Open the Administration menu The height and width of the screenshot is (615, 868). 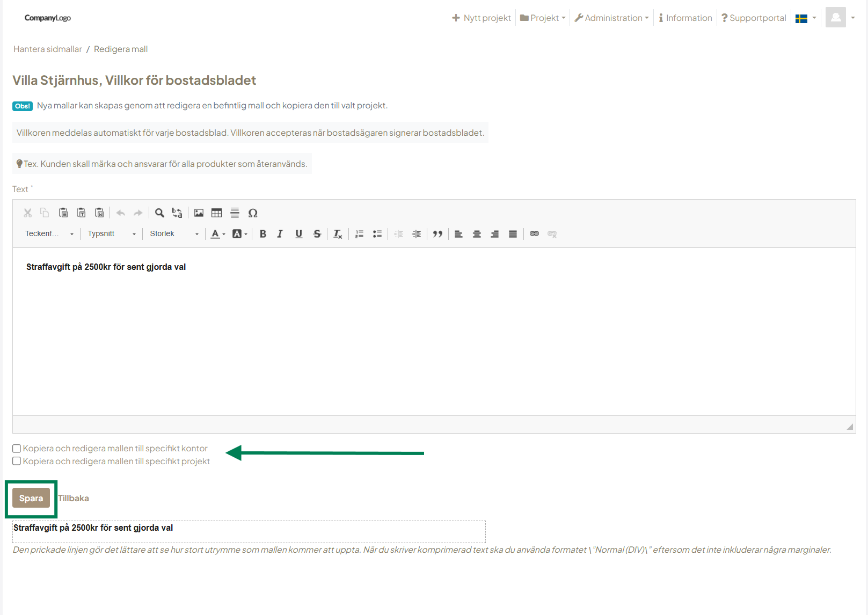pyautogui.click(x=612, y=18)
